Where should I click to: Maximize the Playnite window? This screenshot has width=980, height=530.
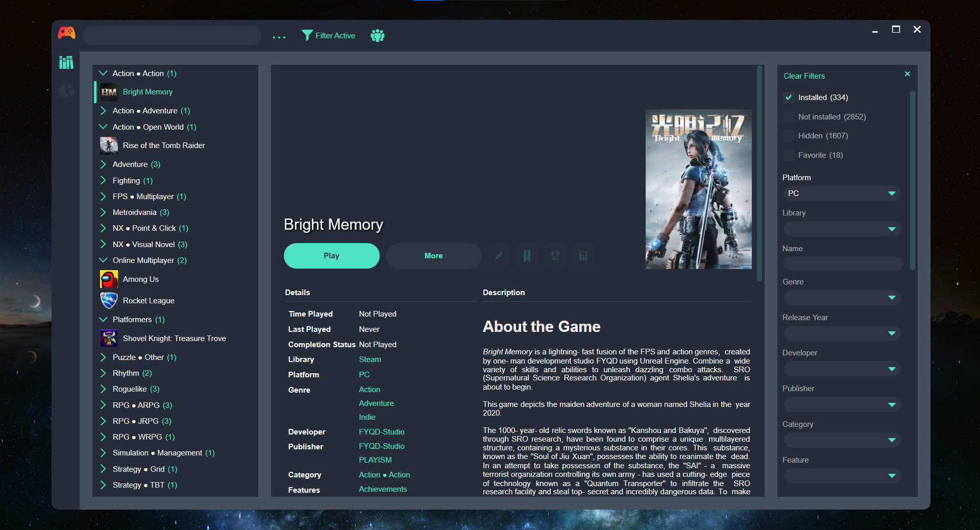896,30
